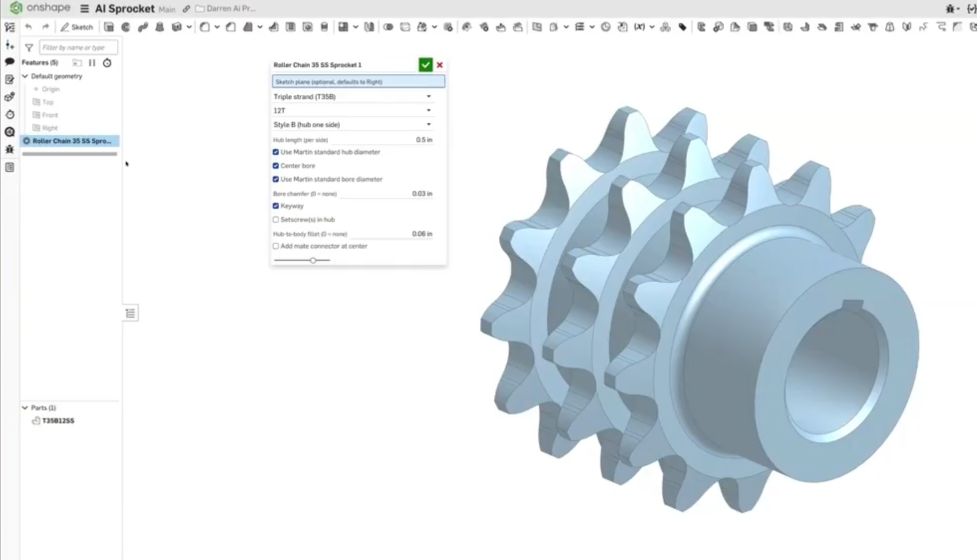Collapse the Default geometry group
977x560 pixels.
[x=25, y=76]
